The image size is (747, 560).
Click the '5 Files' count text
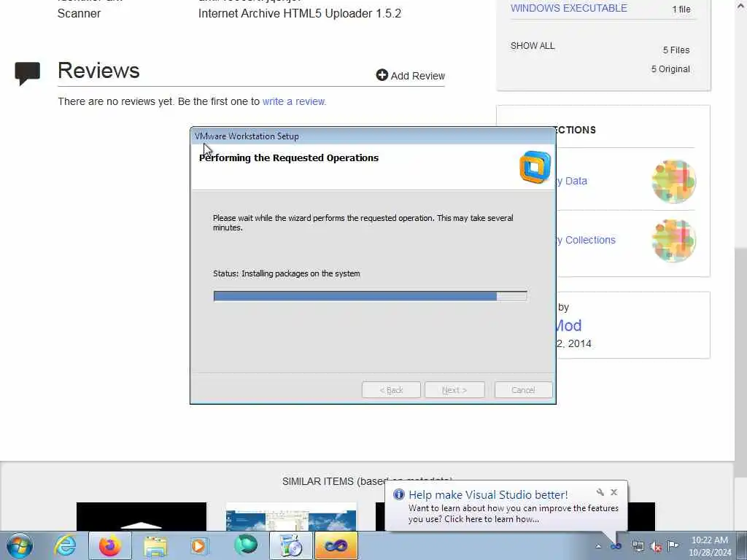[x=676, y=50]
